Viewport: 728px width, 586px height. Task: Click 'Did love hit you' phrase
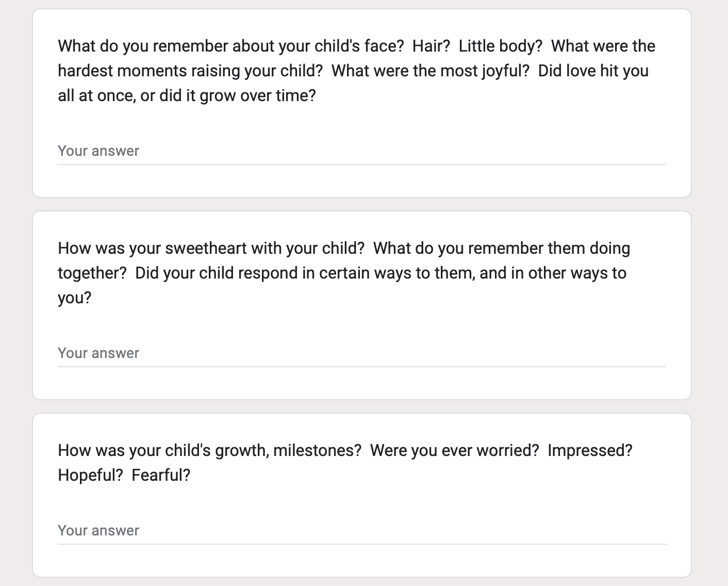[x=593, y=71]
